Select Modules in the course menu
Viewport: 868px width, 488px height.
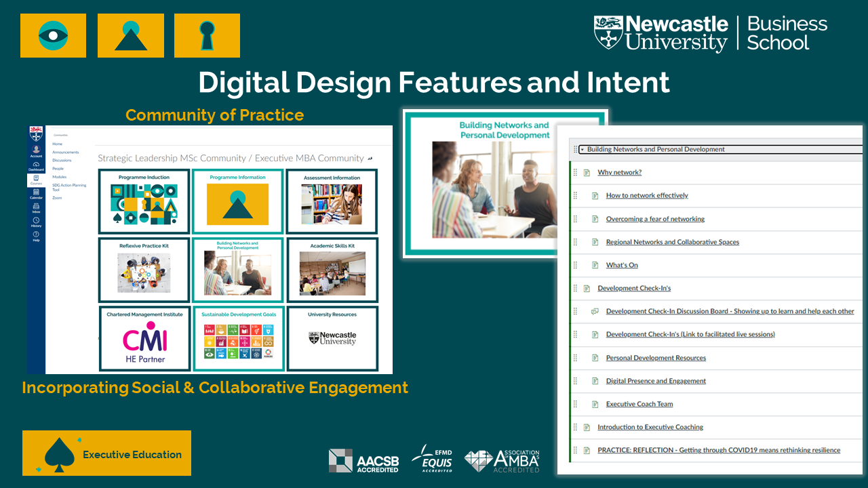point(60,177)
